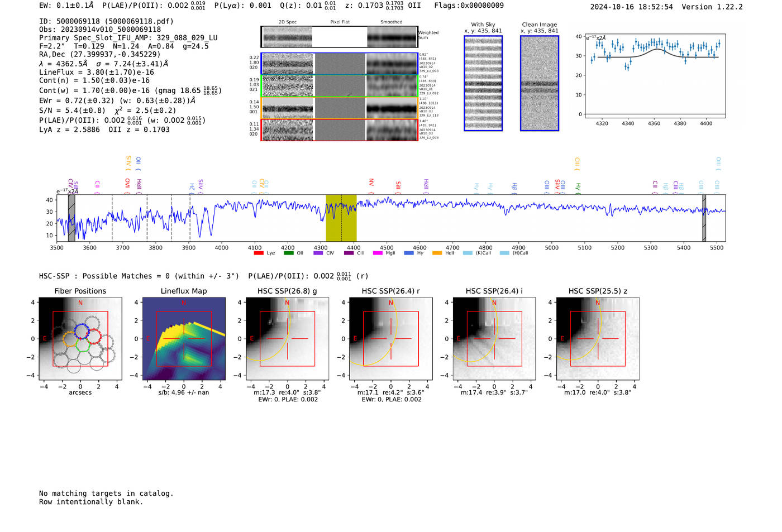The width and height of the screenshot is (782, 532).
Task: Click the LineFlux = 3.80 value
Action: coord(96,72)
